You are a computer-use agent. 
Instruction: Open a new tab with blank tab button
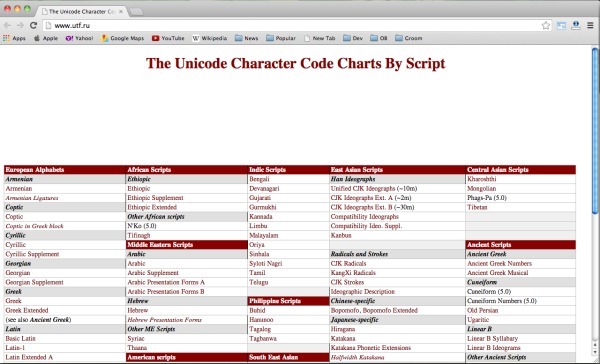coord(136,12)
